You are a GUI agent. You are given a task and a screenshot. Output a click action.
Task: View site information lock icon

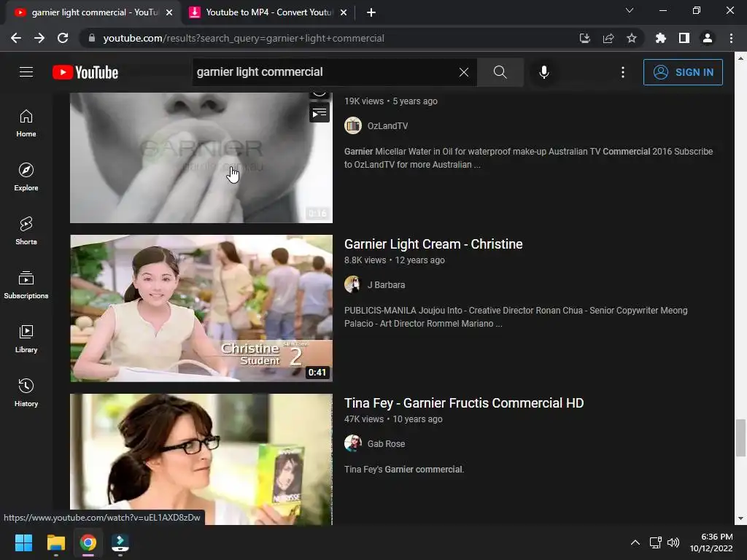pos(92,38)
